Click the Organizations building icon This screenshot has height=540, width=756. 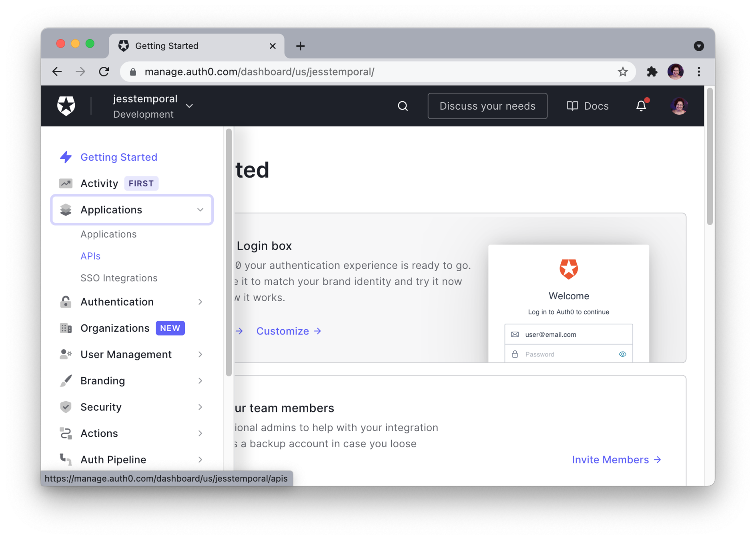(66, 328)
